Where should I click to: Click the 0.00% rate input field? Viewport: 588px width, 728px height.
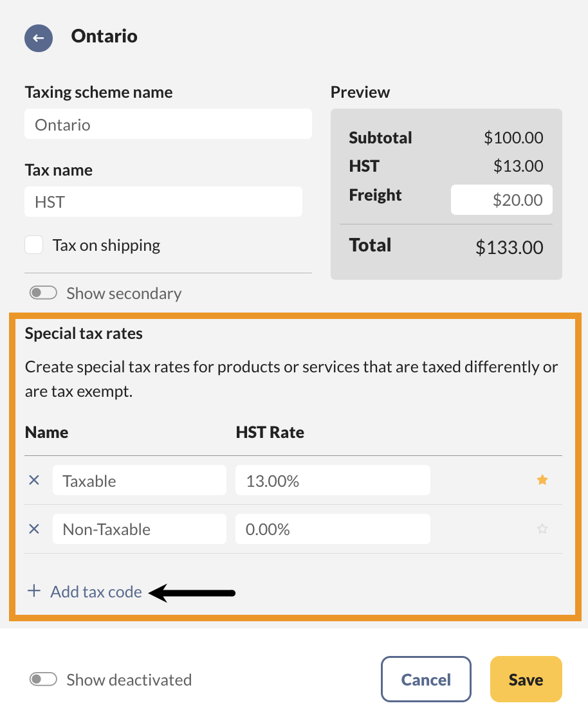pos(333,529)
